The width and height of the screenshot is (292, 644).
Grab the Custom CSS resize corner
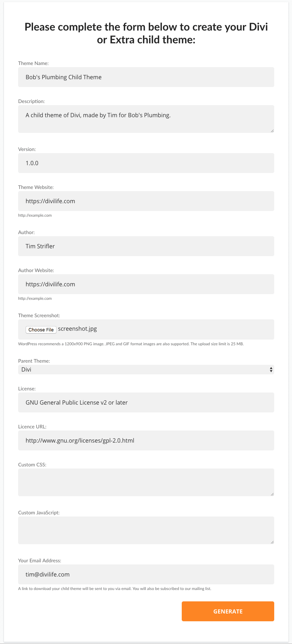tap(272, 494)
